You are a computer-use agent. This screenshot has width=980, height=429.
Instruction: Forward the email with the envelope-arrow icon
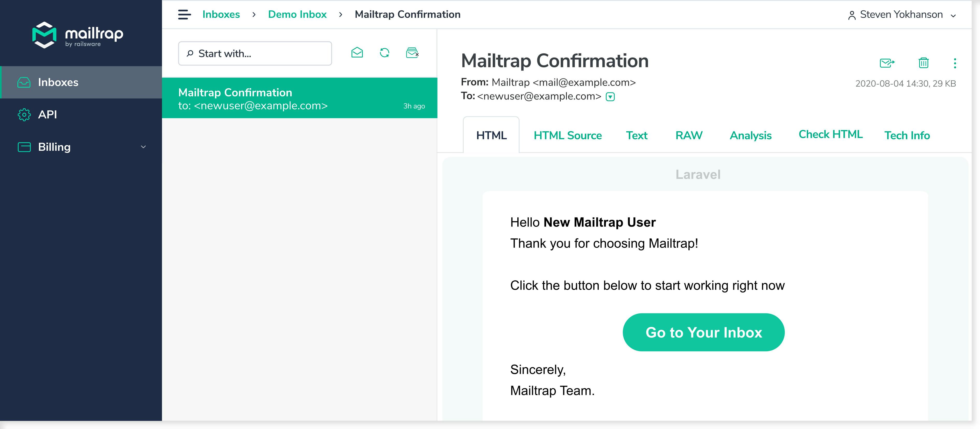click(x=887, y=63)
